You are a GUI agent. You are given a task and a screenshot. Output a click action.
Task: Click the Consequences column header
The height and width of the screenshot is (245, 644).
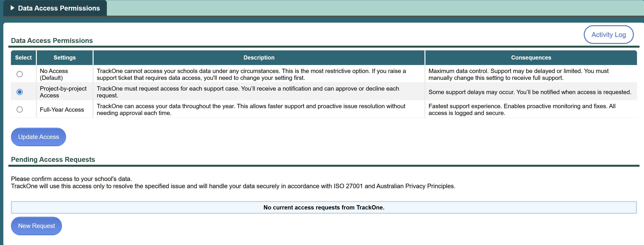click(x=531, y=58)
